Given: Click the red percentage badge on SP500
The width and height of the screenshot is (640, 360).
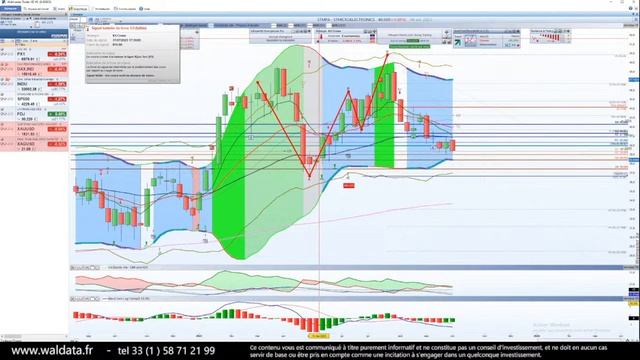Looking at the screenshot, I should tap(57, 99).
